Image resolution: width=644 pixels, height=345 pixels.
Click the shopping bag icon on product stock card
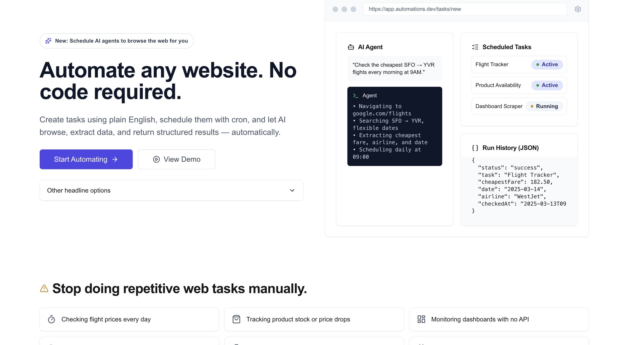[x=236, y=319]
